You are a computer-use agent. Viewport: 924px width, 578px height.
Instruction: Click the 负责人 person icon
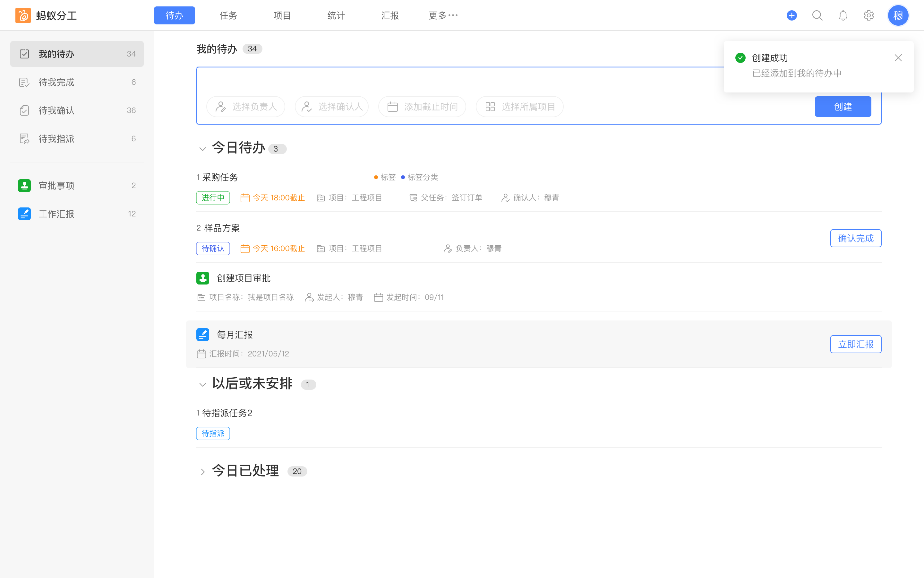[x=448, y=249]
